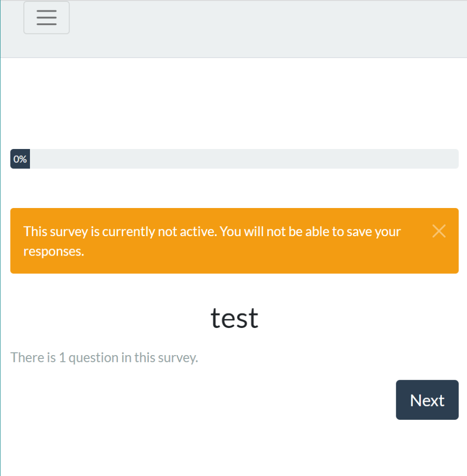Click the gray top navigation bar area
The width and height of the screenshot is (467, 476).
coord(266,29)
